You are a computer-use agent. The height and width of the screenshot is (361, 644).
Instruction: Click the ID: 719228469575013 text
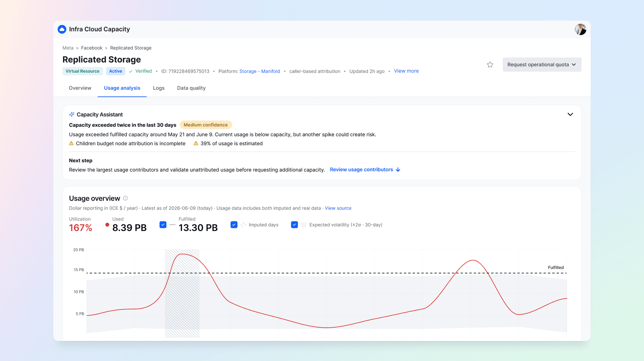(x=185, y=71)
